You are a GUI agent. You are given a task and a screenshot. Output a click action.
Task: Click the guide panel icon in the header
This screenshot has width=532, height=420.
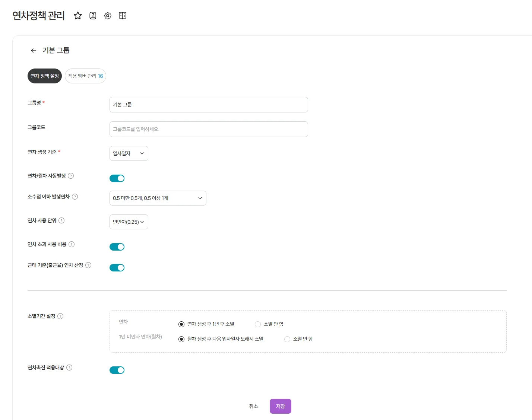123,16
